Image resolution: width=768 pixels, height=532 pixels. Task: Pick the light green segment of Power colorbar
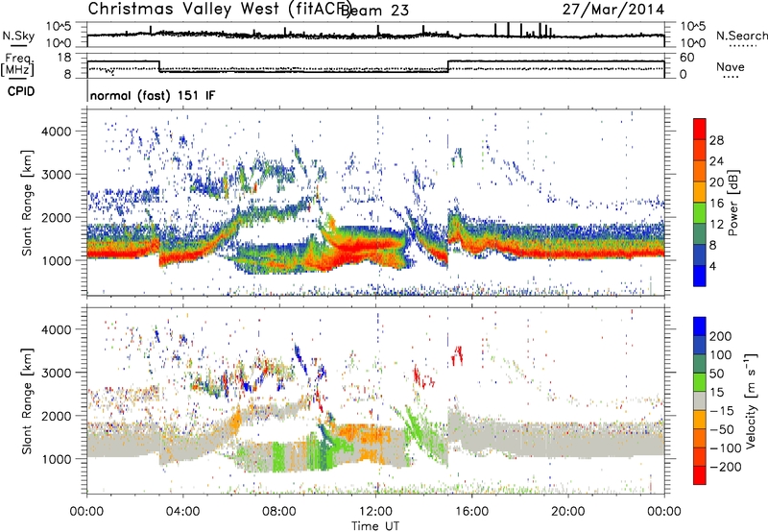point(700,212)
